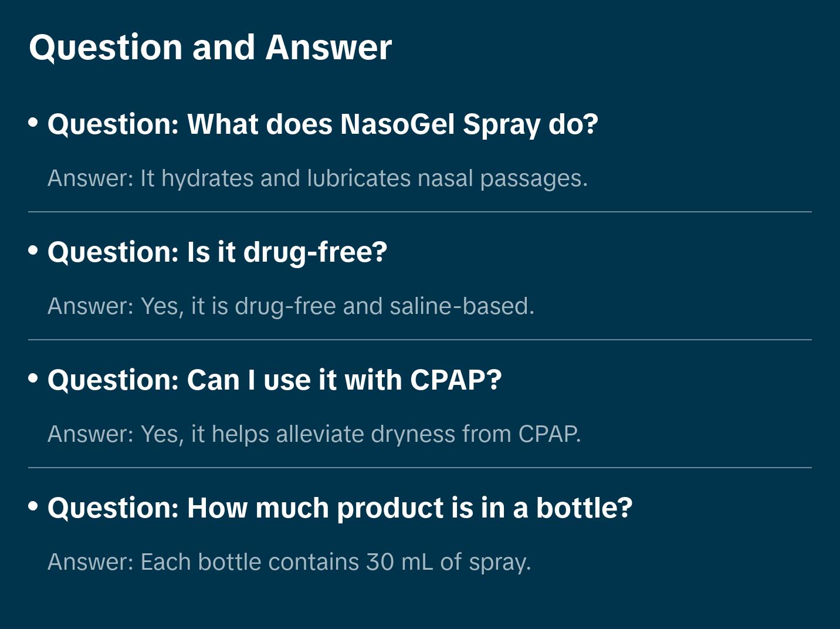840x629 pixels.
Task: Click the "Question and Answer" heading
Action: (210, 47)
